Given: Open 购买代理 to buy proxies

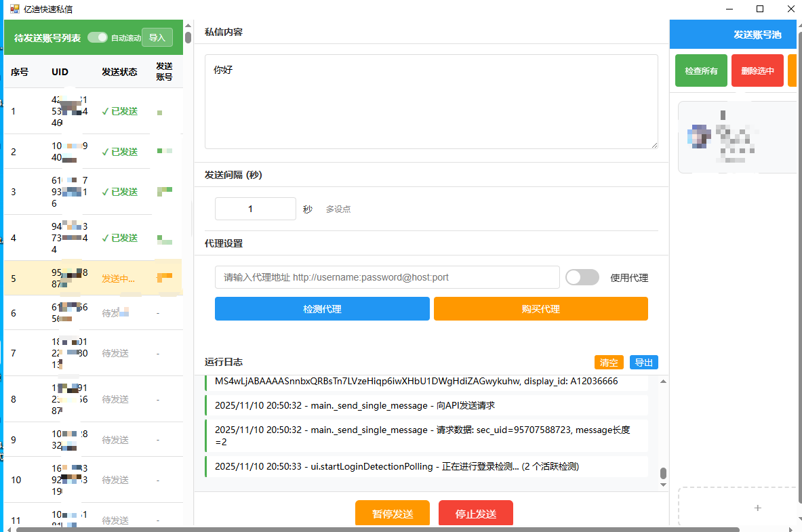Looking at the screenshot, I should pos(540,308).
